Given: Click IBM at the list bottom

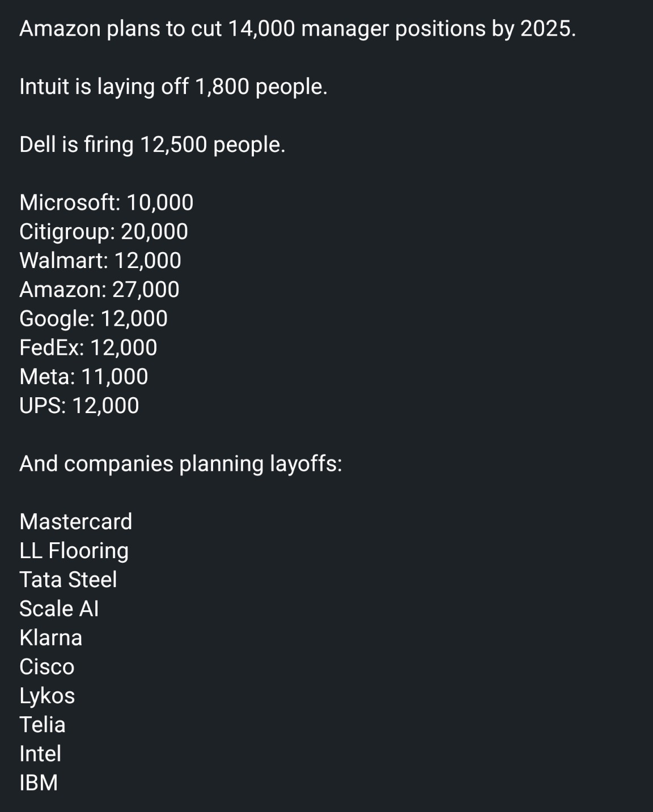Looking at the screenshot, I should (x=39, y=783).
